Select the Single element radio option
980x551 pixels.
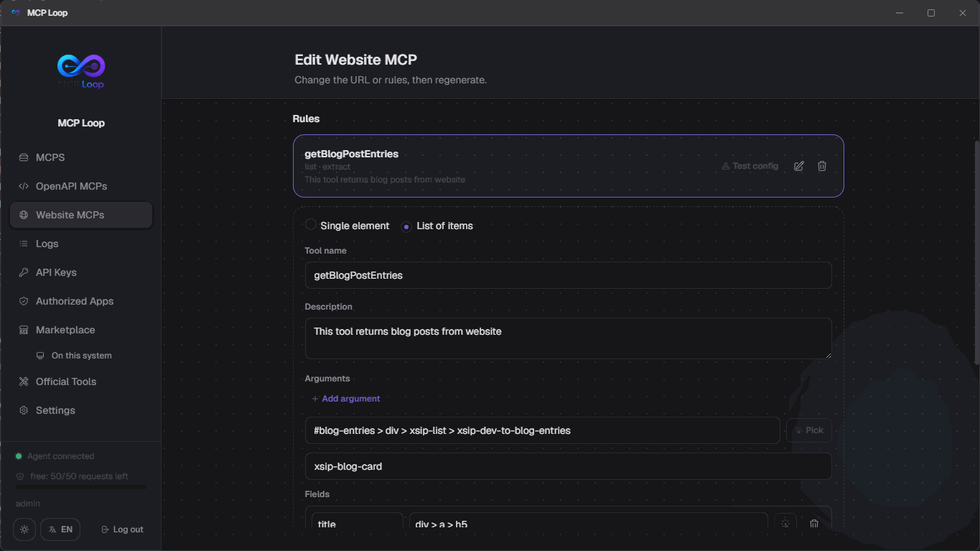pyautogui.click(x=311, y=225)
